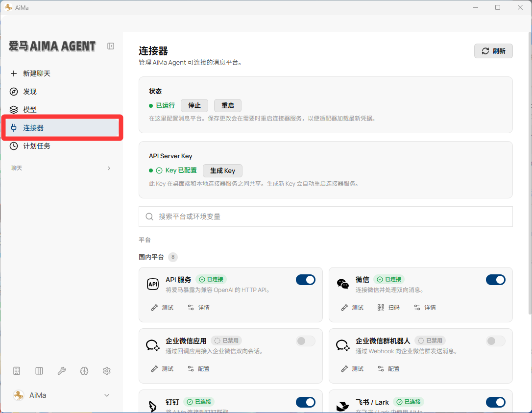Click the 飞书 / Lark logo icon
The image size is (532, 413).
[x=343, y=406]
